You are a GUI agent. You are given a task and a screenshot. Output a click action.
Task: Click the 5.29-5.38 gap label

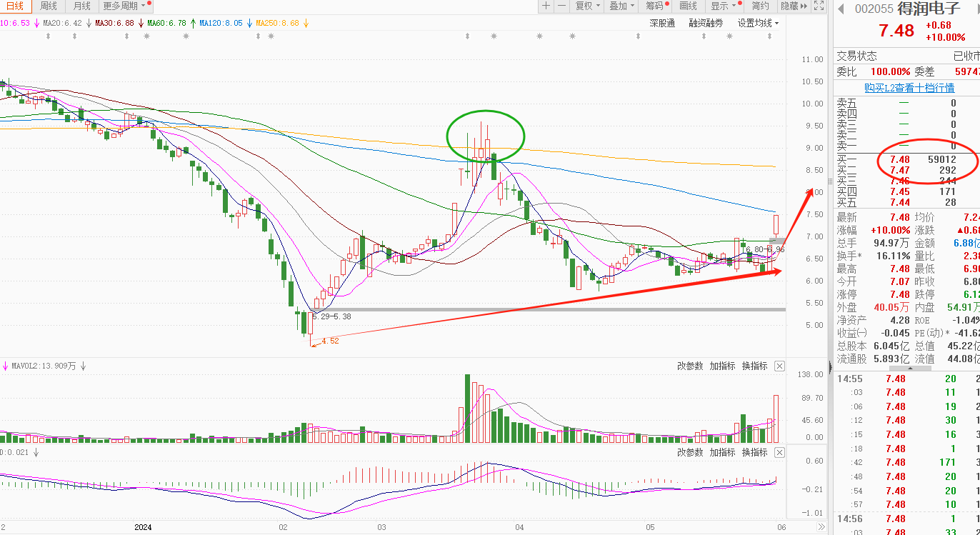click(331, 316)
